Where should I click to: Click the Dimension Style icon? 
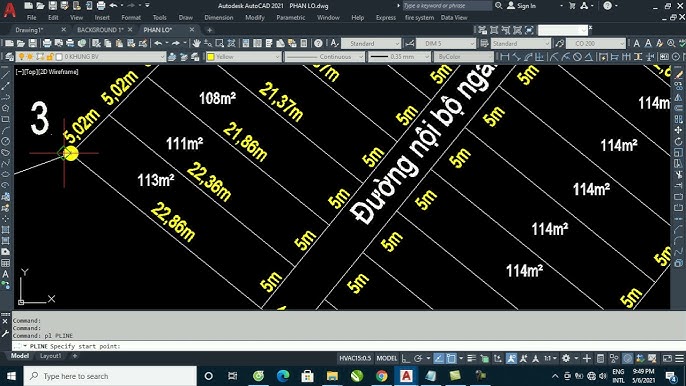[x=410, y=43]
